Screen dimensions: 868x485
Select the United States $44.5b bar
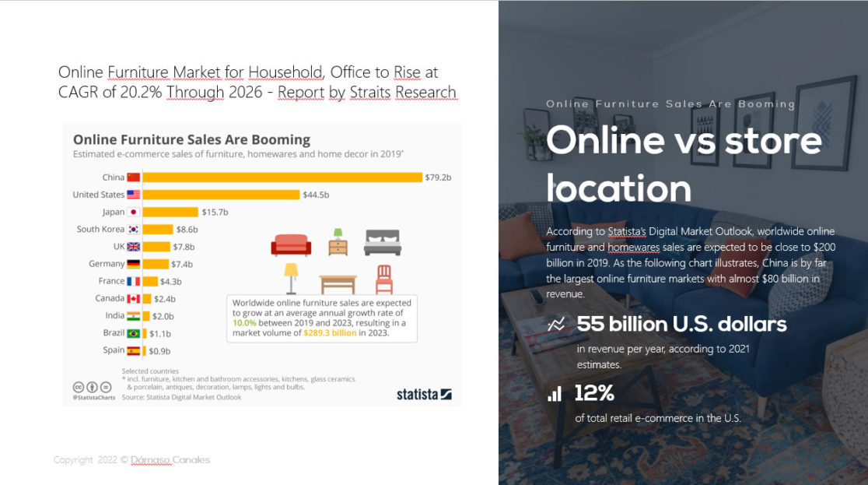tap(221, 195)
